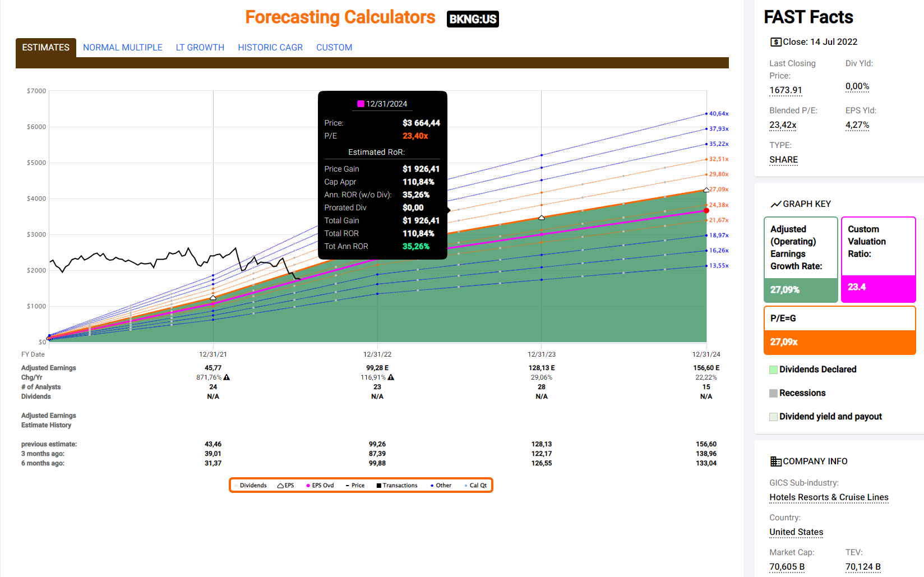The image size is (924, 577).
Task: Click the red 12/31/2024 price point on chart
Action: pyautogui.click(x=706, y=211)
